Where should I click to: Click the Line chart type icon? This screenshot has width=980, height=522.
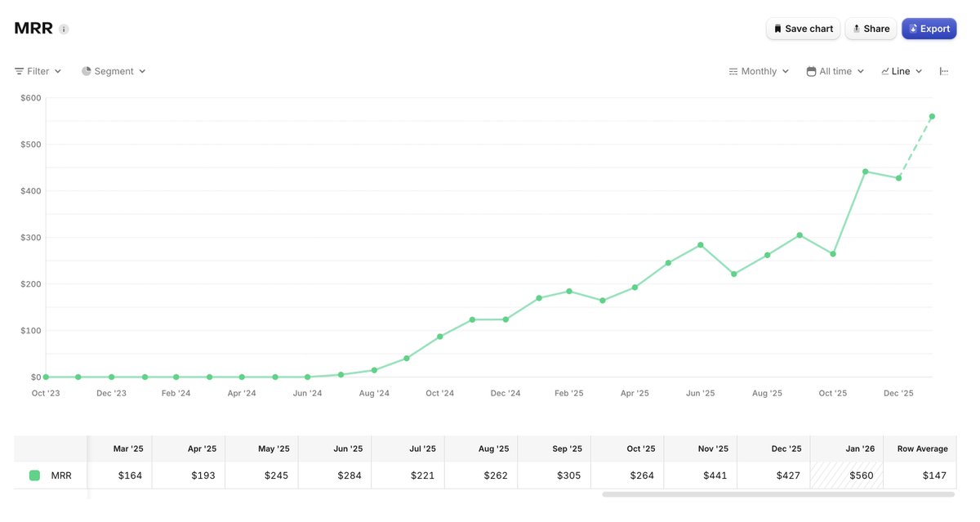pos(886,70)
